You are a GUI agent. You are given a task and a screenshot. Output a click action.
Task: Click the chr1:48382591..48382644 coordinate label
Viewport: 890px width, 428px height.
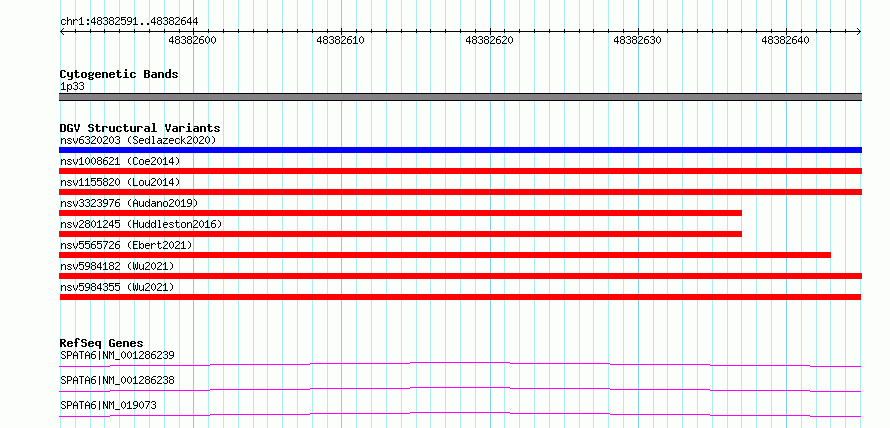pyautogui.click(x=129, y=22)
